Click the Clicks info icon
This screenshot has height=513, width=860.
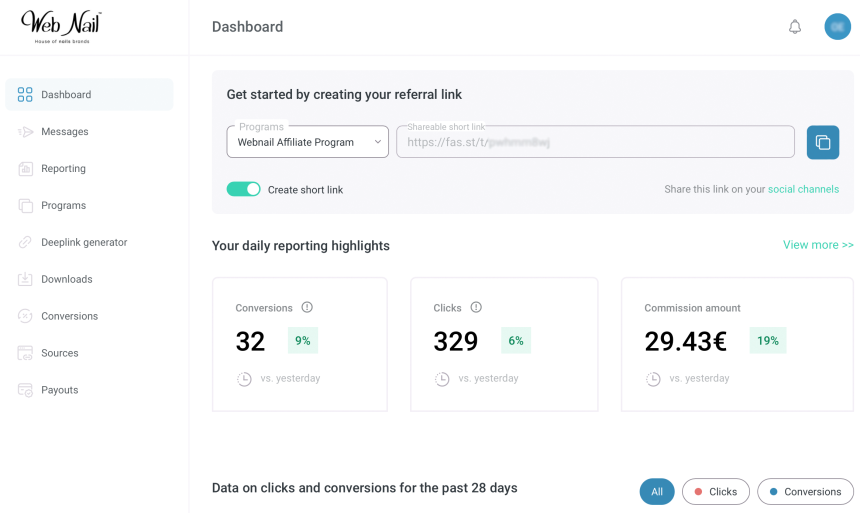[476, 308]
